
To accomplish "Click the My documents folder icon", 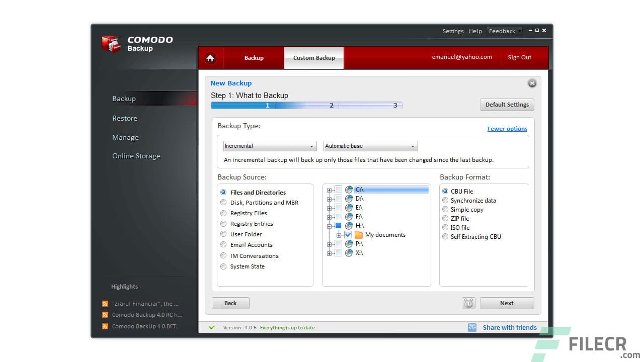I will 358,234.
